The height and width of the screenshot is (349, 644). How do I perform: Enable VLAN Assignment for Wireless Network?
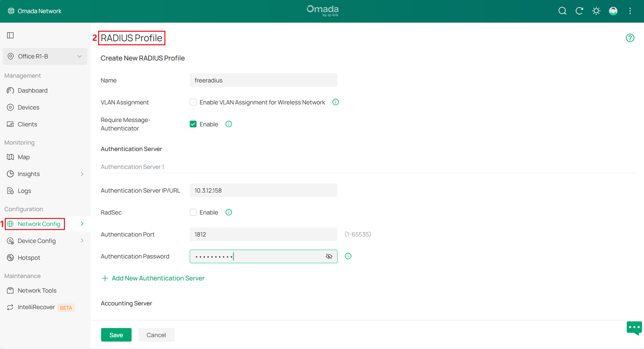(193, 102)
